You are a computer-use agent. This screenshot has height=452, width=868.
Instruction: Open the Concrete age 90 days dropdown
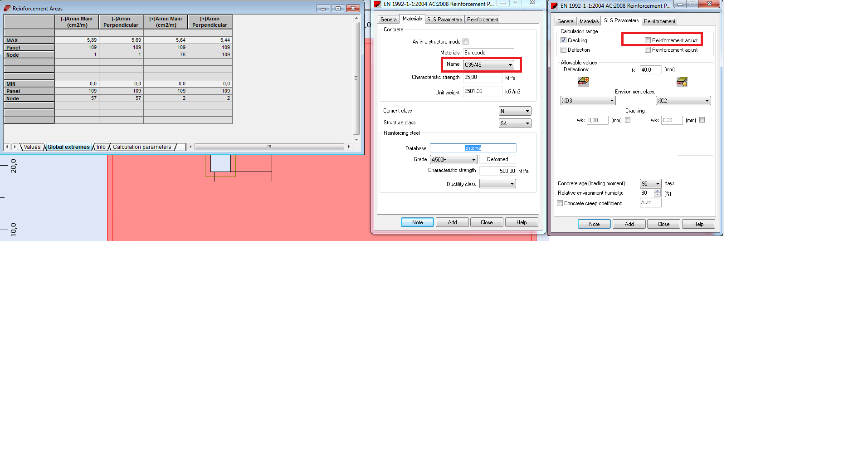650,184
